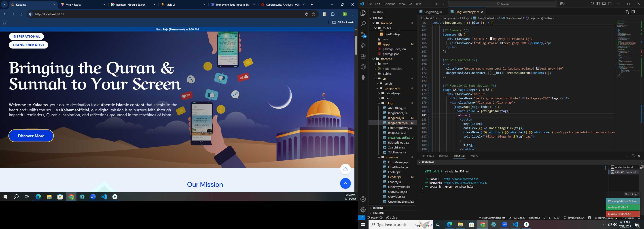This screenshot has height=229, width=644.
Task: Click the Open App button in terminal
Action: point(631,194)
